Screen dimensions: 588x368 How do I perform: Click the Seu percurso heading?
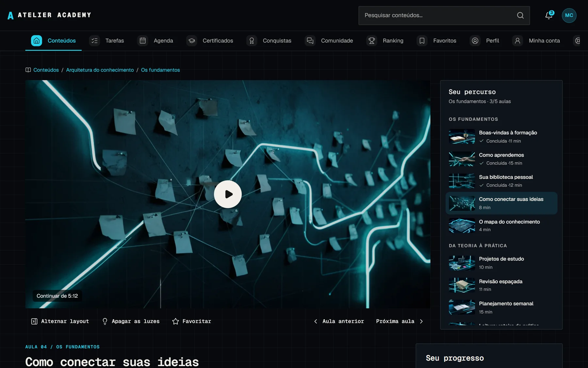472,92
